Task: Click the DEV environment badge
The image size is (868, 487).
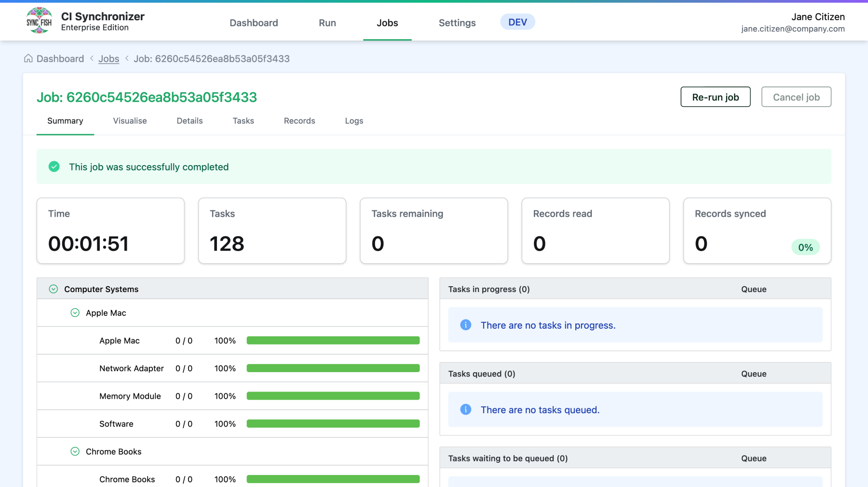Action: tap(517, 22)
